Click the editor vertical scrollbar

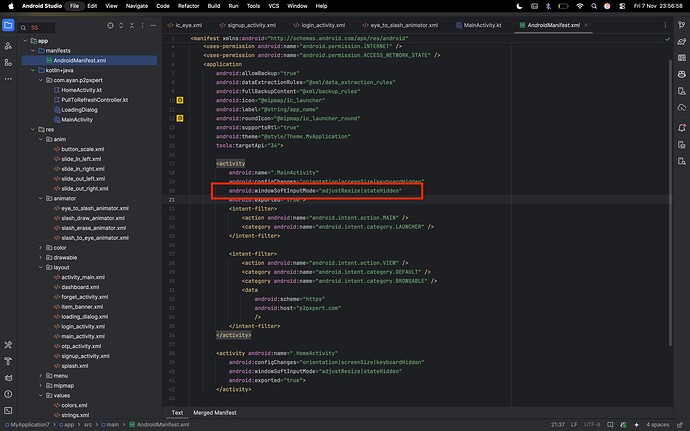pyautogui.click(x=670, y=203)
